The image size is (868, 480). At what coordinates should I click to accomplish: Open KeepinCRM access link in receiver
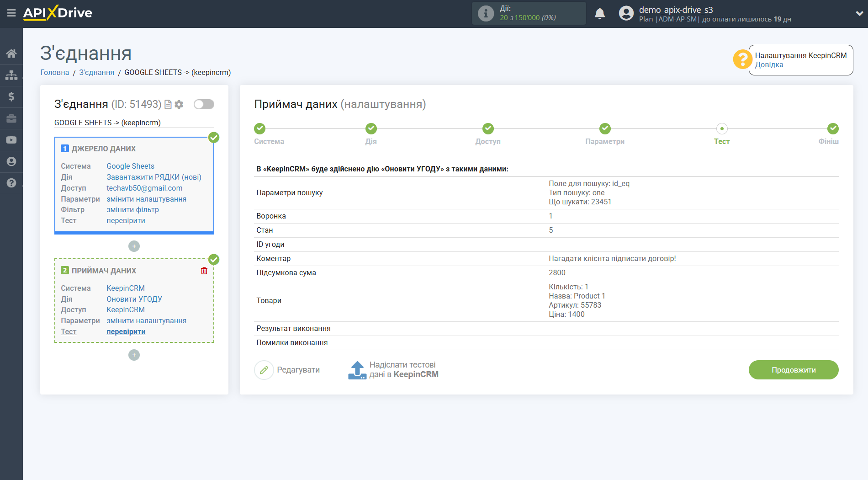pos(126,309)
